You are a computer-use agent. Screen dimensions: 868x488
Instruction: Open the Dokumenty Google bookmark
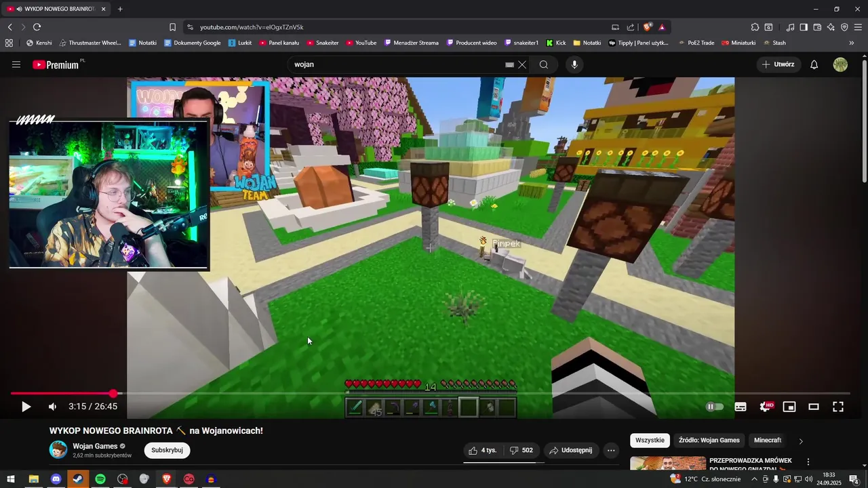coord(193,43)
